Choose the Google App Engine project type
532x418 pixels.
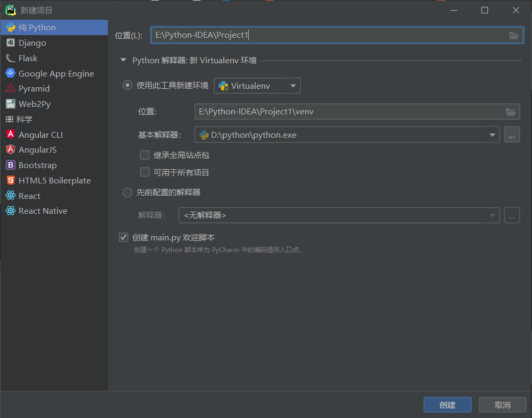54,73
